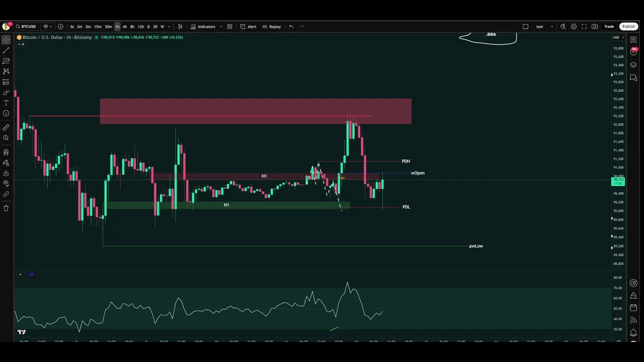The image size is (644, 362).
Task: Switch to the W weekly interval
Action: pyautogui.click(x=162, y=27)
